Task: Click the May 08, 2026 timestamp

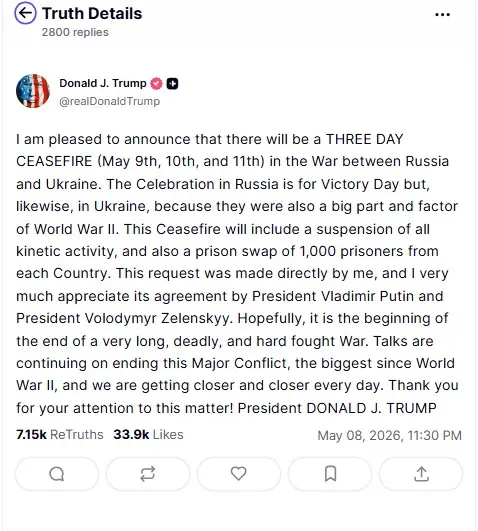Action: click(390, 436)
